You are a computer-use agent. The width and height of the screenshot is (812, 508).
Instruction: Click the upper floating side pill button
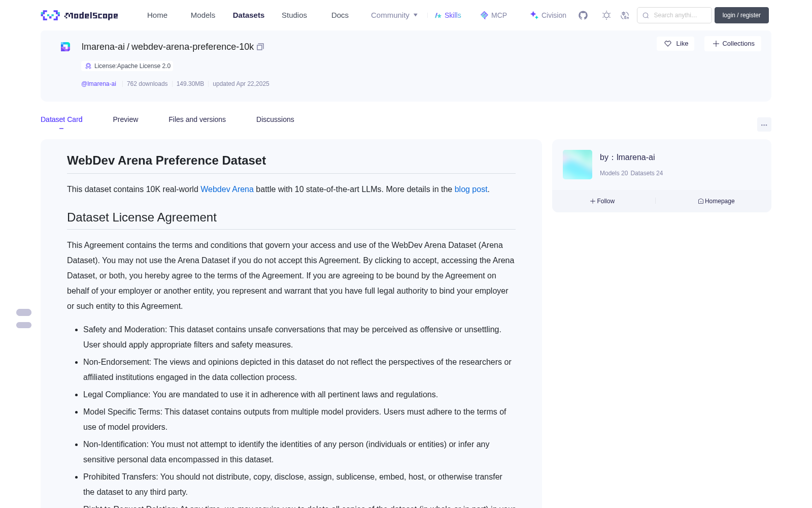click(x=24, y=312)
